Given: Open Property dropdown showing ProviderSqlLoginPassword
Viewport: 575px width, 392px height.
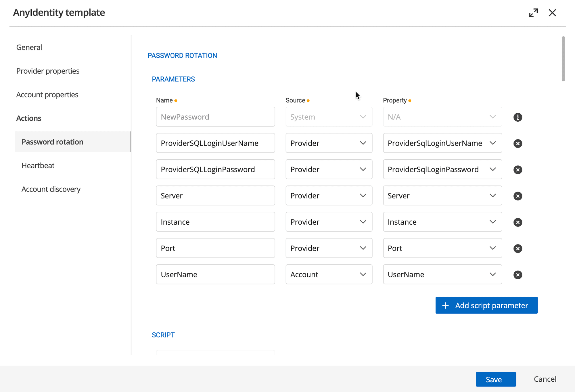Looking at the screenshot, I should 442,169.
